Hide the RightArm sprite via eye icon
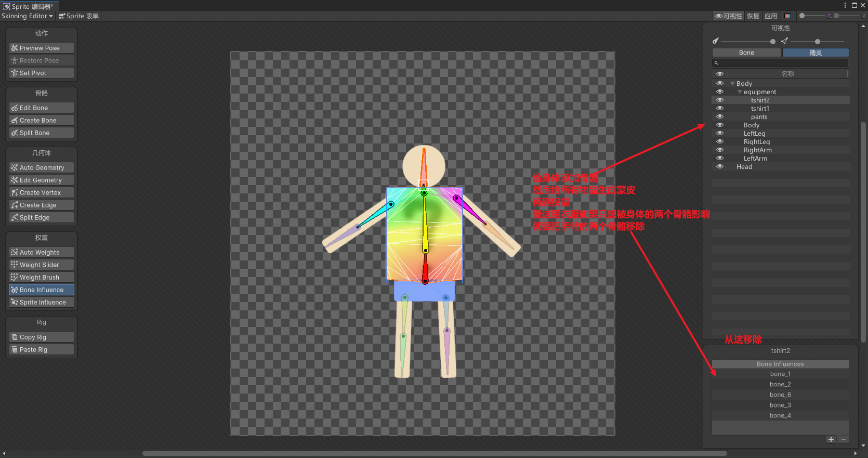Screen dimensions: 868x458 (x=720, y=150)
